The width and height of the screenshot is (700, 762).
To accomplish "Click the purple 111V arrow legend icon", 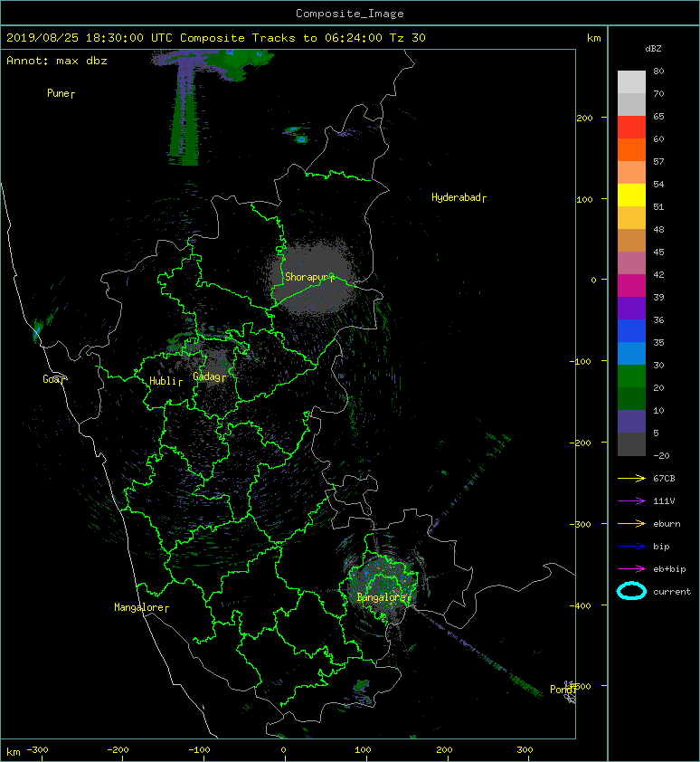I will click(x=631, y=501).
